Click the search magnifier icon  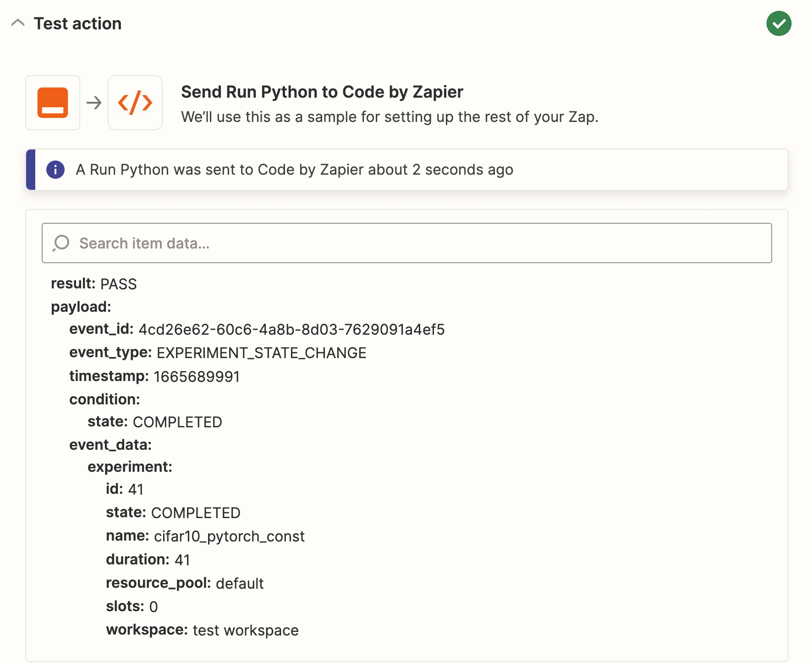click(x=61, y=243)
